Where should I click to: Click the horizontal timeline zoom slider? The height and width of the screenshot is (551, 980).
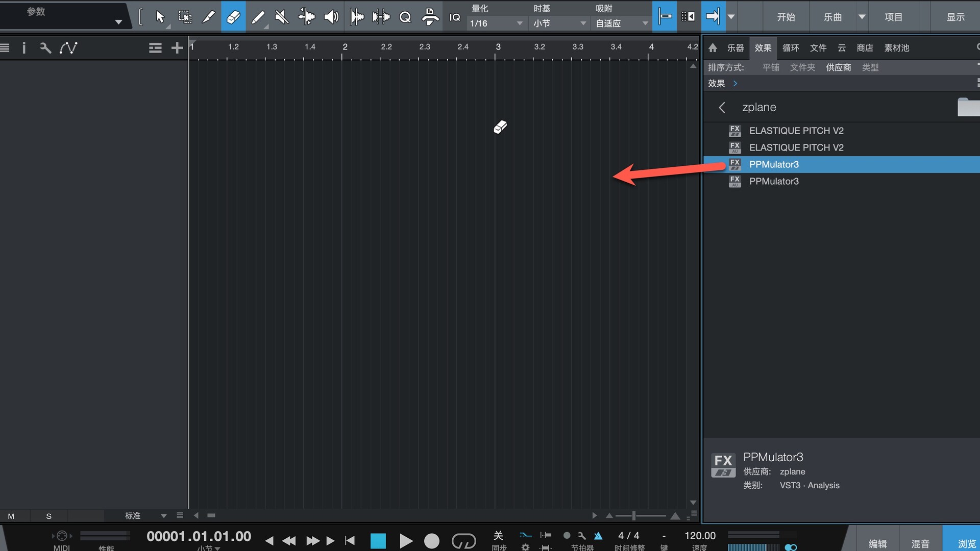click(634, 516)
